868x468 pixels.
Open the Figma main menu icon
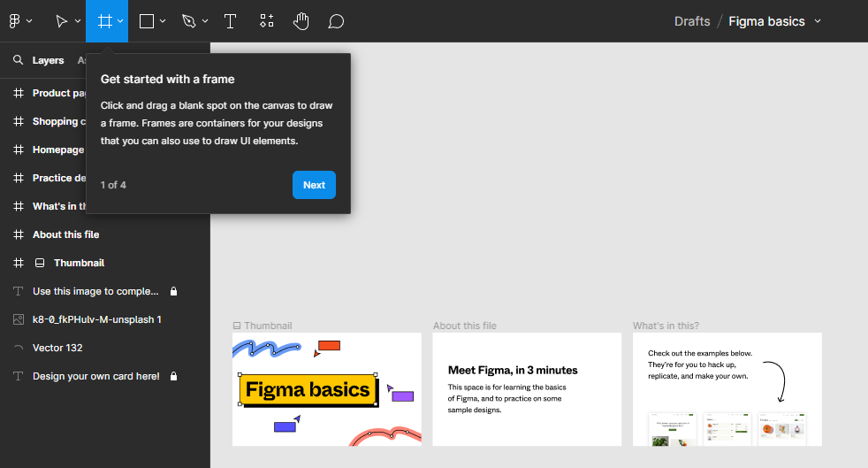tap(15, 20)
